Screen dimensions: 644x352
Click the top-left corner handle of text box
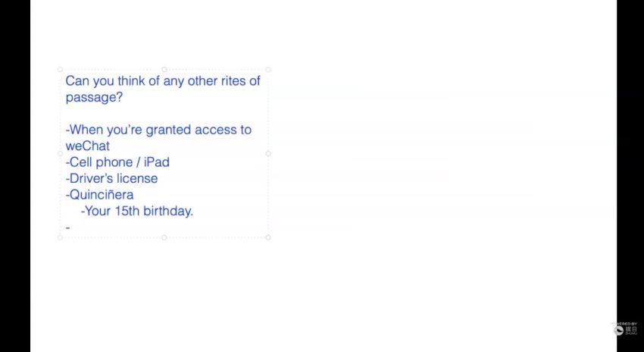coord(60,70)
